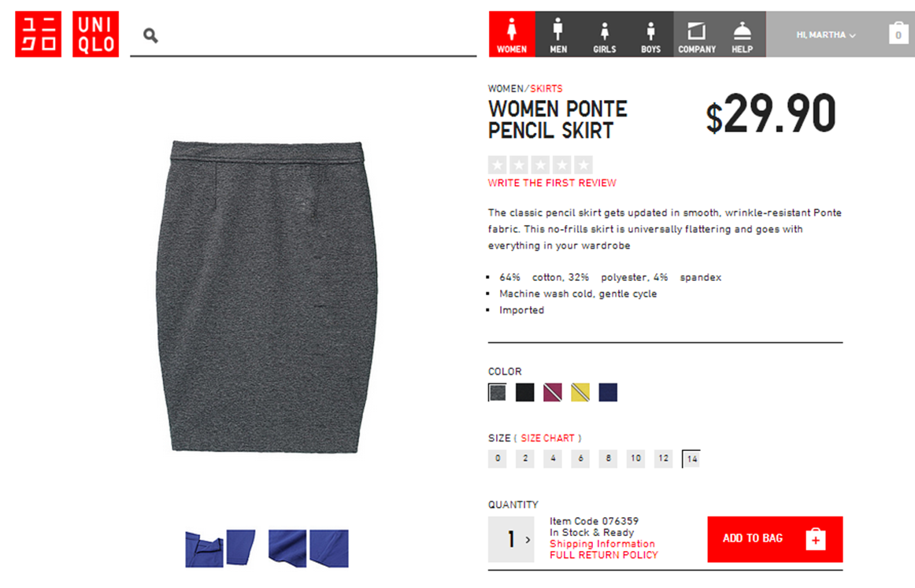This screenshot has width=915, height=588.
Task: Click Write the First Review
Action: (x=552, y=183)
